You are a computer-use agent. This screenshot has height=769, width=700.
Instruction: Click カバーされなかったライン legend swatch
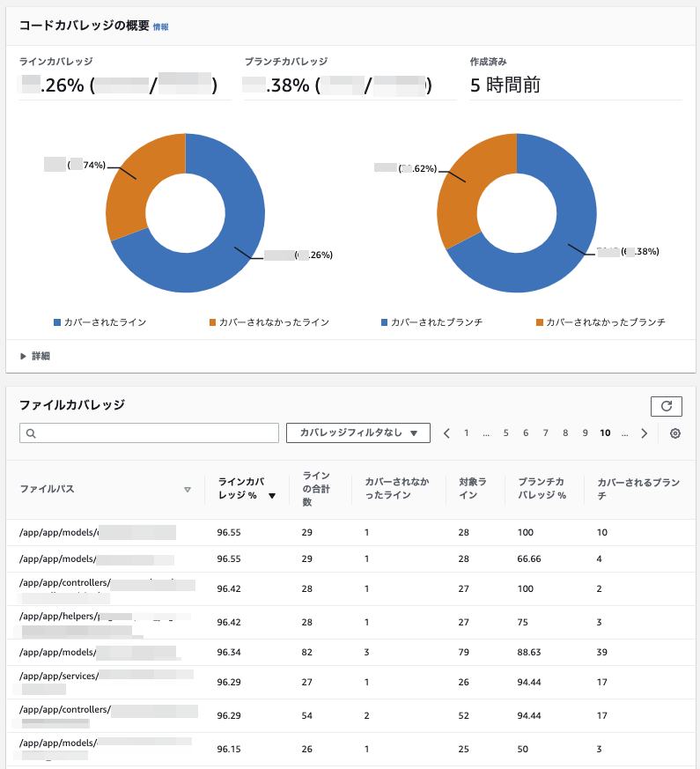click(x=212, y=322)
